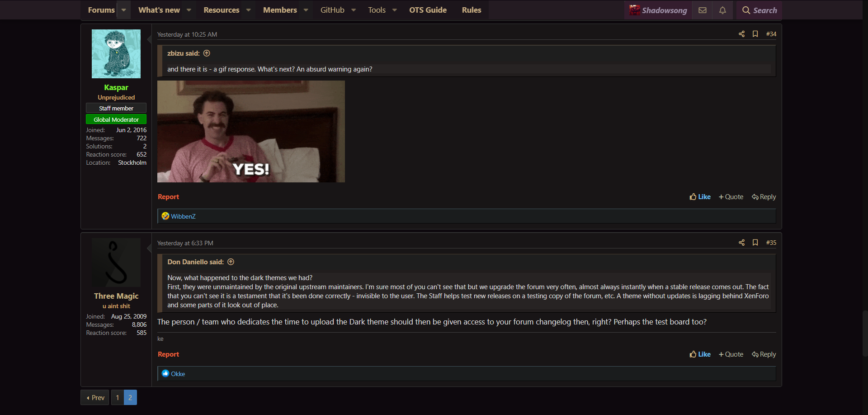Viewport: 868px width, 415px height.
Task: Open Three Magic's avatar image
Action: coord(116,262)
